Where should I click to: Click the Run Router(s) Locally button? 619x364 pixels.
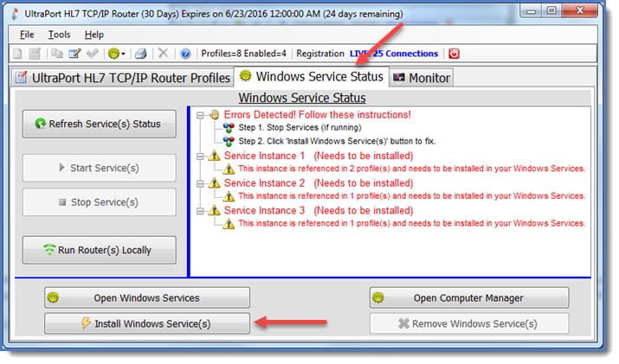[99, 250]
